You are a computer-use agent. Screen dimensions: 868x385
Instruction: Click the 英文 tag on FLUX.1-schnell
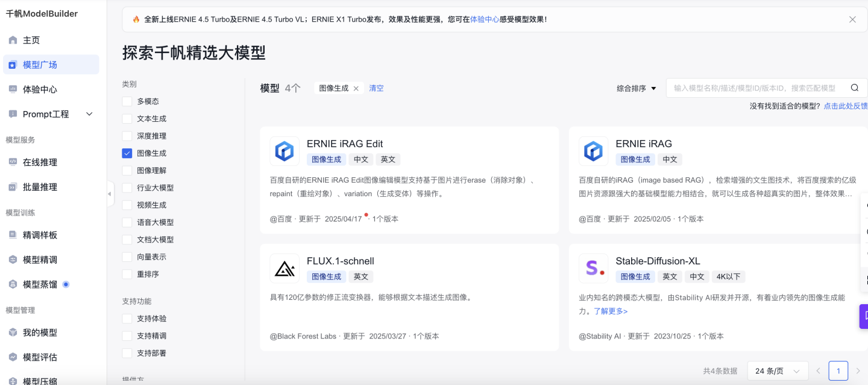click(x=361, y=277)
